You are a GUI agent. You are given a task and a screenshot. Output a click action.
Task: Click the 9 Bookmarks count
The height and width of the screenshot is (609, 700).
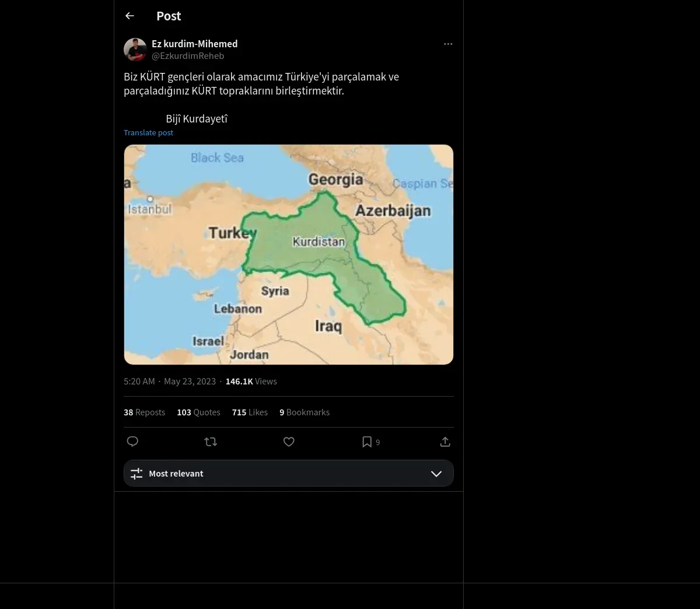(304, 412)
